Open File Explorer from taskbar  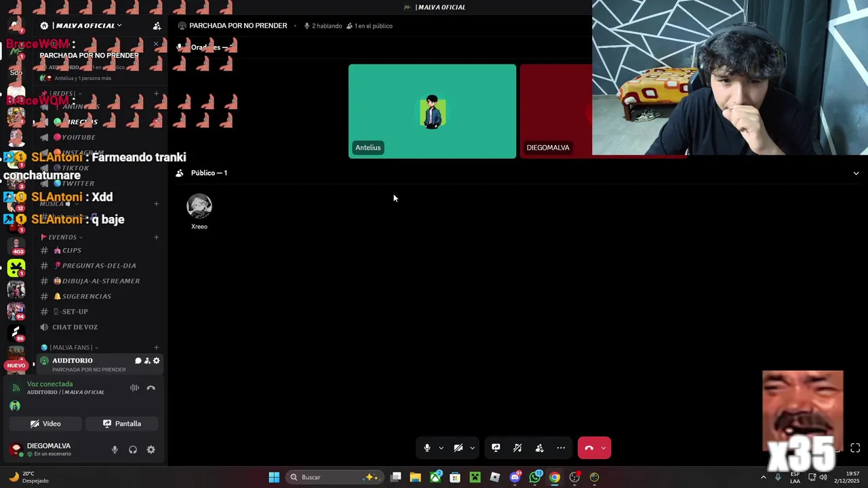coord(416,477)
